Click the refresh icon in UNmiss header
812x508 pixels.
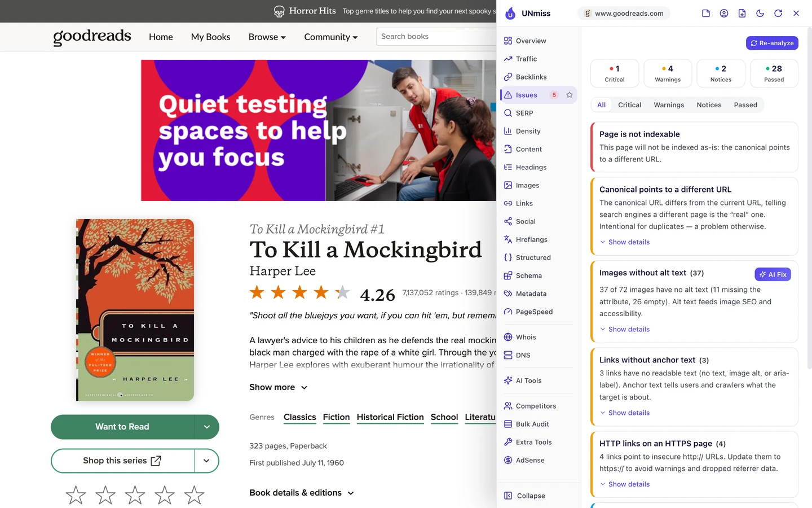[778, 14]
